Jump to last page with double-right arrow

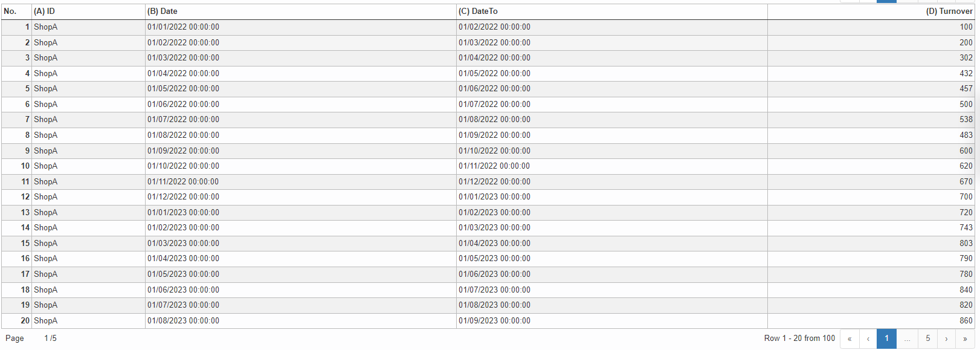tap(965, 339)
